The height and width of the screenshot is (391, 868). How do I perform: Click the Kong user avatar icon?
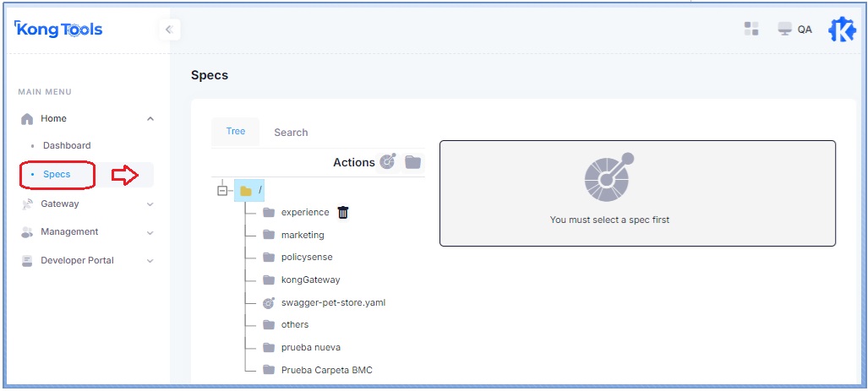click(x=841, y=30)
